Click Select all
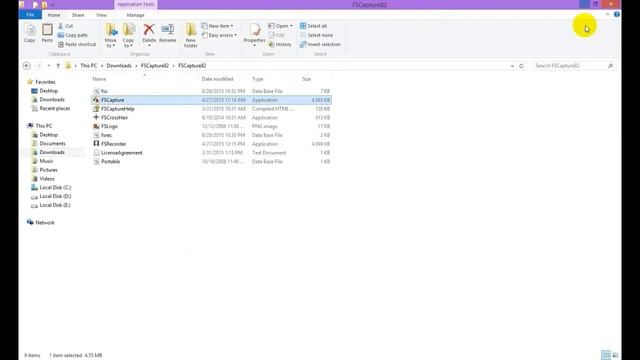The width and height of the screenshot is (640, 360). pos(313,26)
